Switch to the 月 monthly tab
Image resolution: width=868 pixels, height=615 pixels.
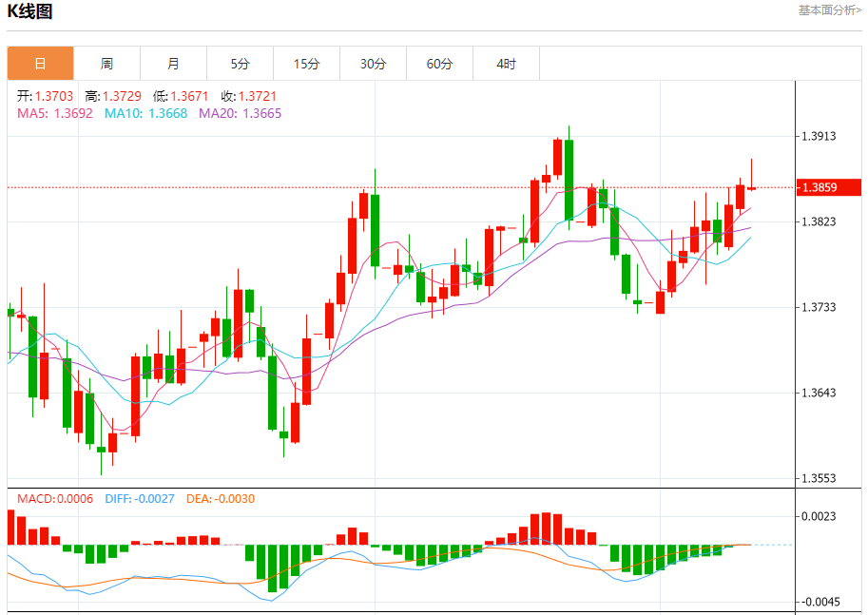coord(173,64)
